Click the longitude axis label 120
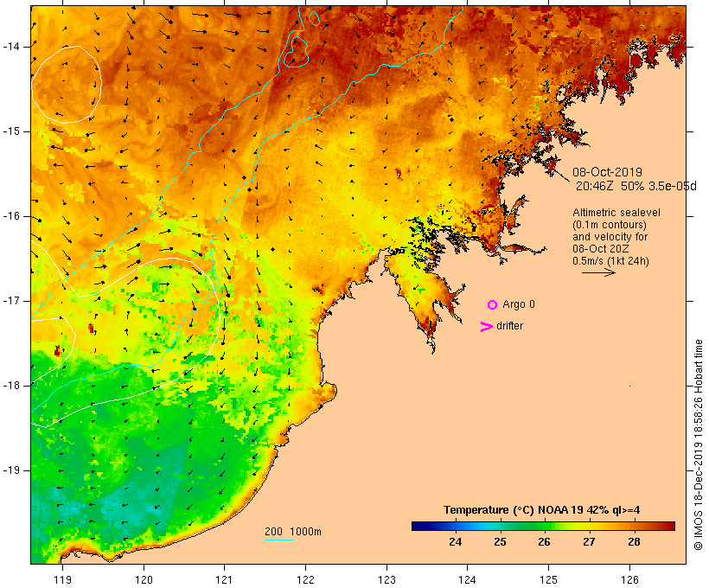Viewport: 709px width, 588px height. [x=144, y=579]
